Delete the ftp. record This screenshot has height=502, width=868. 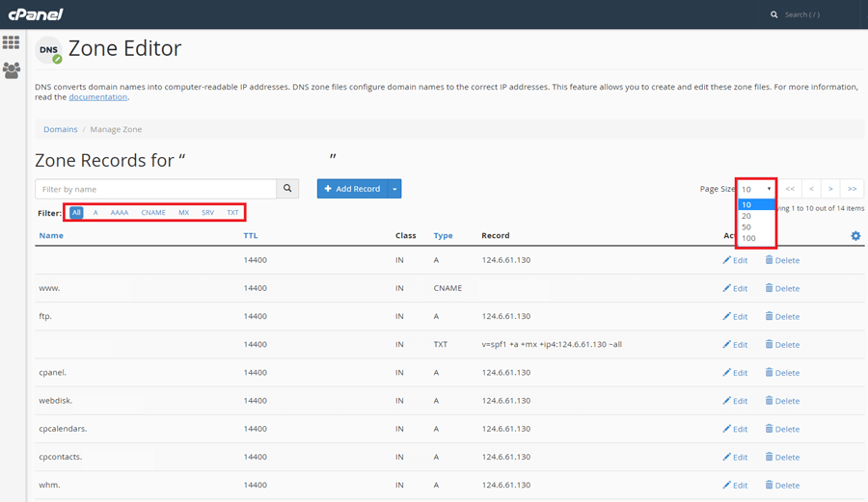point(782,316)
